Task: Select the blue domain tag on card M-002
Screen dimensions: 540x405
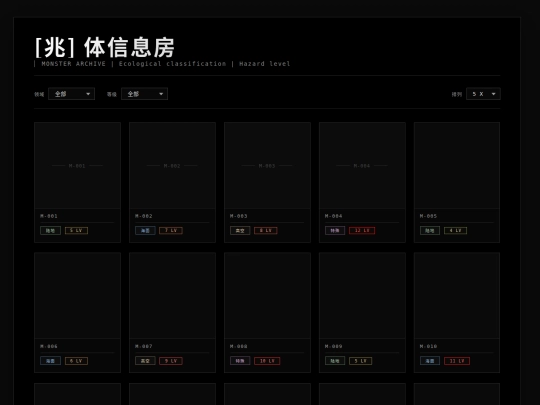Action: tap(145, 230)
